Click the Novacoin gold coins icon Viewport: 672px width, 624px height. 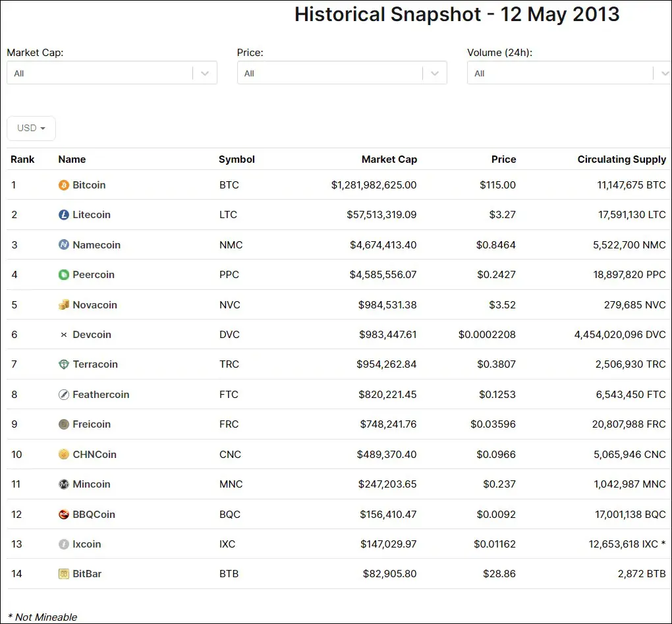pyautogui.click(x=63, y=304)
